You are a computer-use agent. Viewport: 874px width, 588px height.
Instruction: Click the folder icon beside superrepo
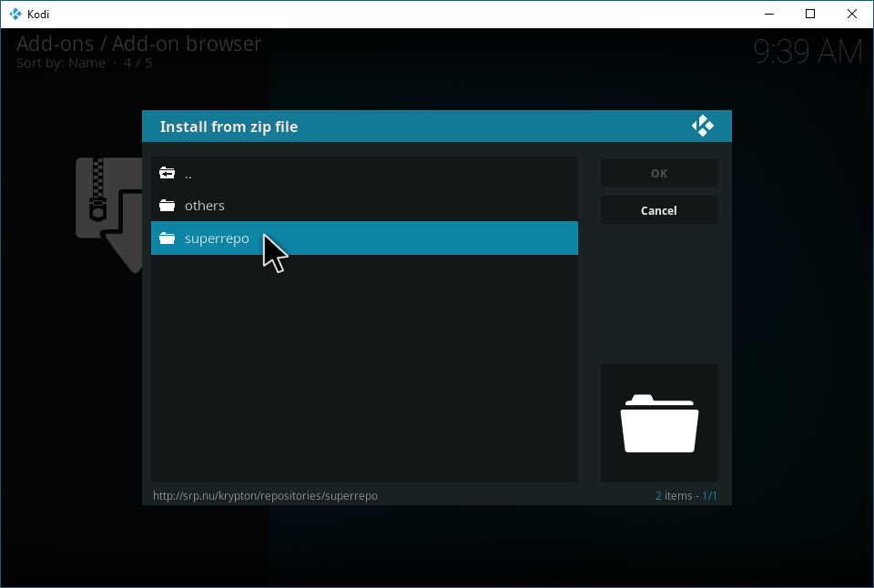click(167, 238)
